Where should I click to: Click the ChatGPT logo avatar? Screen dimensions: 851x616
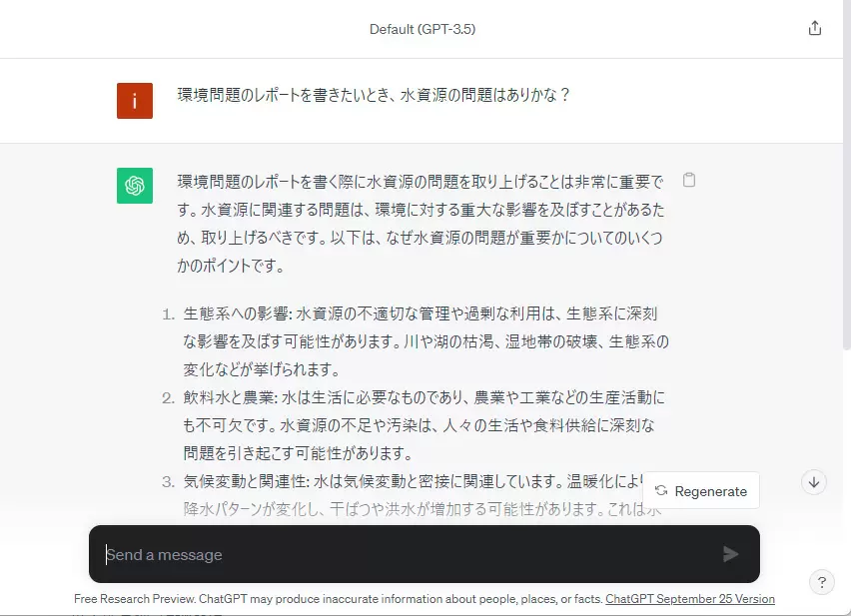(x=135, y=186)
